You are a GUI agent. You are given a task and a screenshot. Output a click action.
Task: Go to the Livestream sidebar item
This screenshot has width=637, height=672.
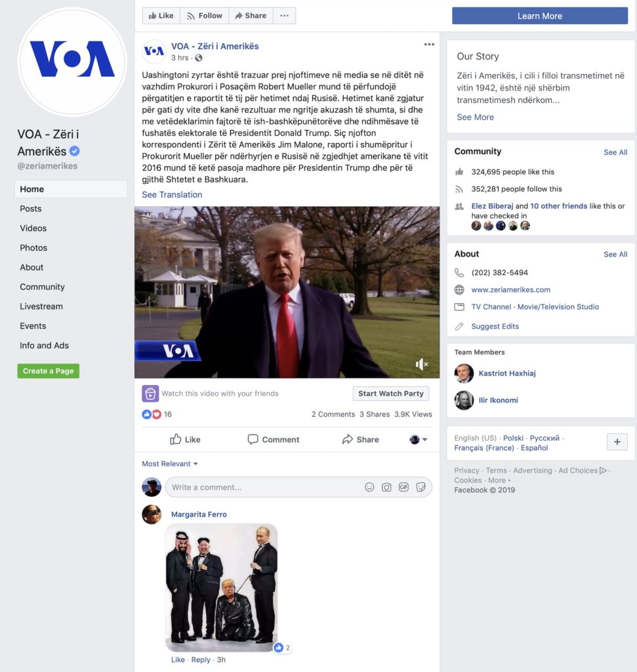click(x=41, y=306)
